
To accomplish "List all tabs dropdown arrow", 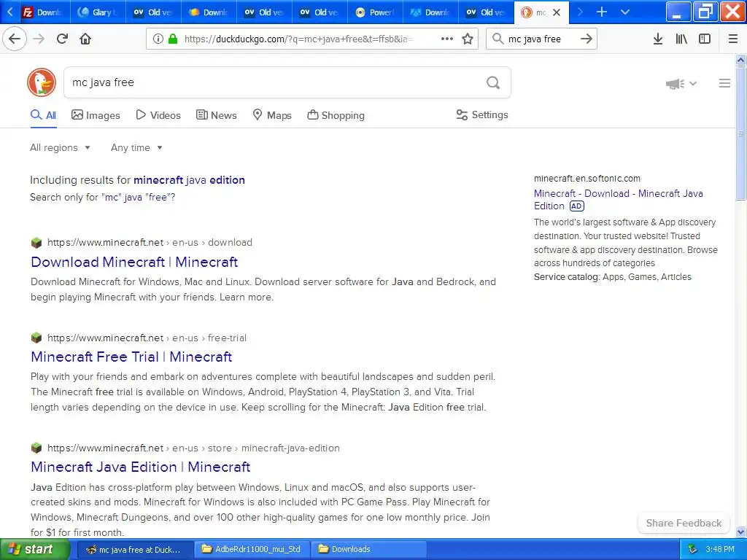I will pyautogui.click(x=625, y=12).
